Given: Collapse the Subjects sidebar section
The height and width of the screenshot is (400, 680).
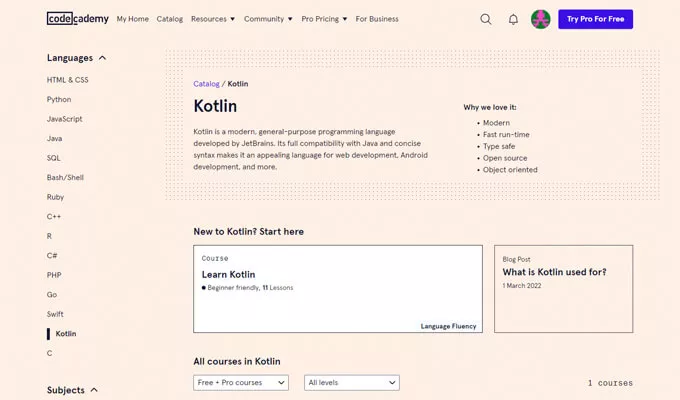Looking at the screenshot, I should pyautogui.click(x=72, y=390).
